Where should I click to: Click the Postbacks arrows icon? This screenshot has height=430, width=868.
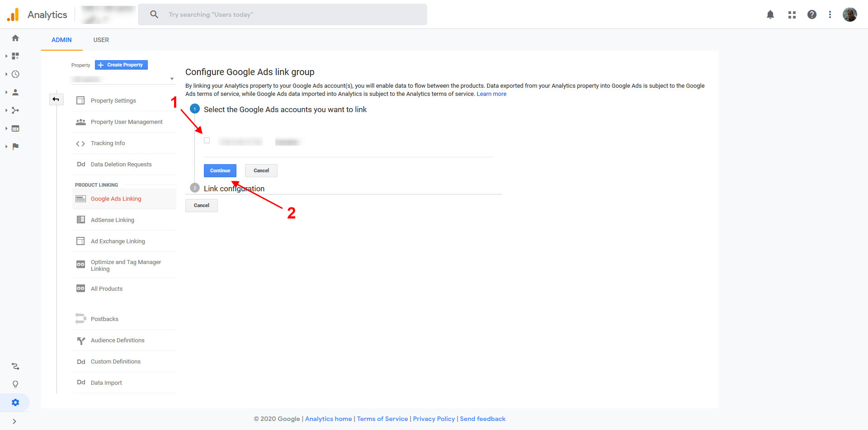80,319
